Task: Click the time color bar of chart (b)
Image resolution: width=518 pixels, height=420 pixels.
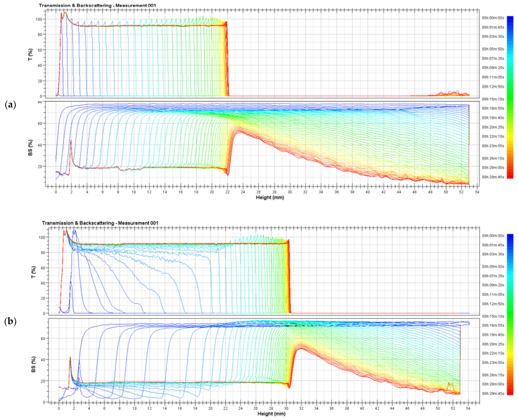Action: click(510, 314)
